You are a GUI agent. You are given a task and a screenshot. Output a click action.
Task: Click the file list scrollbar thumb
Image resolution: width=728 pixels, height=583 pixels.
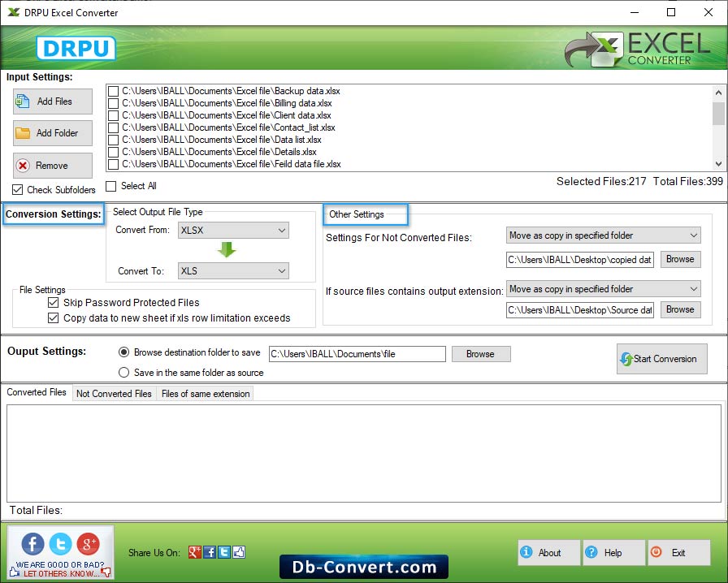point(718,113)
